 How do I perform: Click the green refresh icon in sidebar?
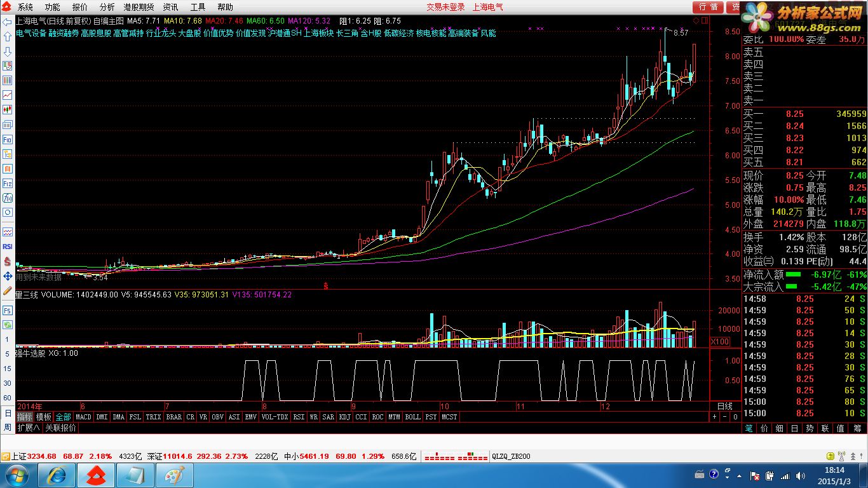click(x=8, y=325)
